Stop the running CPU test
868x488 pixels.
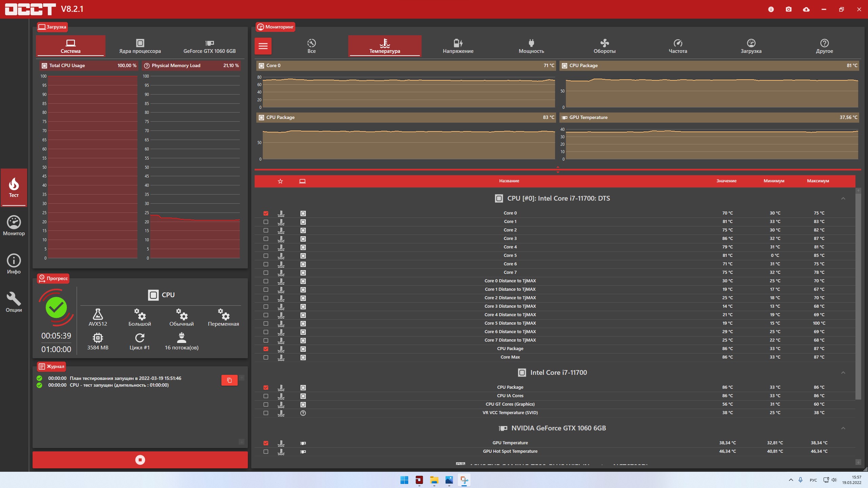tap(140, 460)
